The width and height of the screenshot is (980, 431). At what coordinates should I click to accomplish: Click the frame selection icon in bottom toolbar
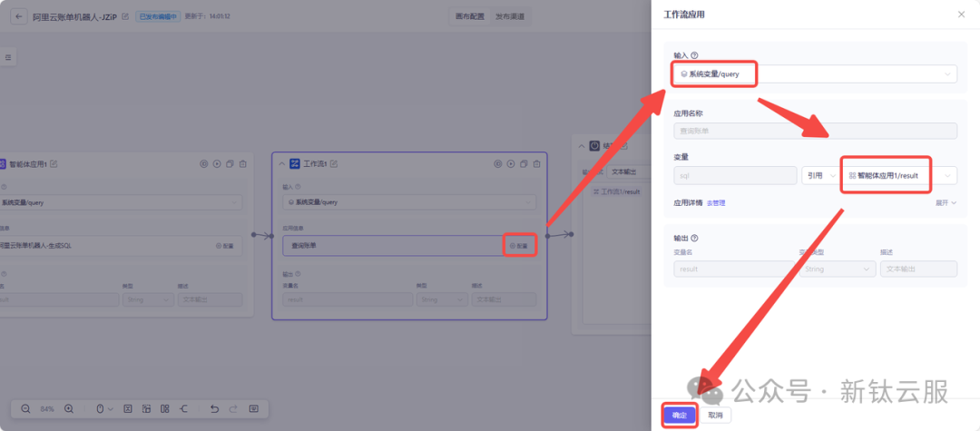coord(146,408)
